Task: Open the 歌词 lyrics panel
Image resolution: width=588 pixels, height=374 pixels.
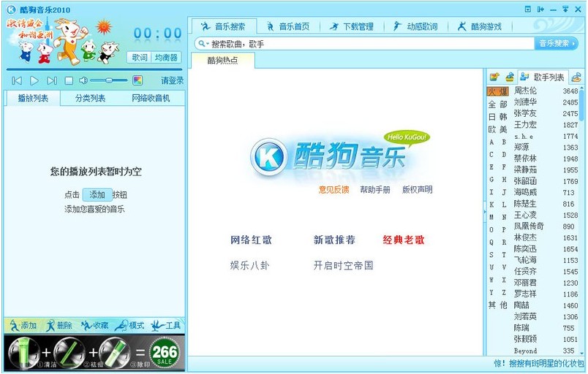Action: pyautogui.click(x=139, y=57)
